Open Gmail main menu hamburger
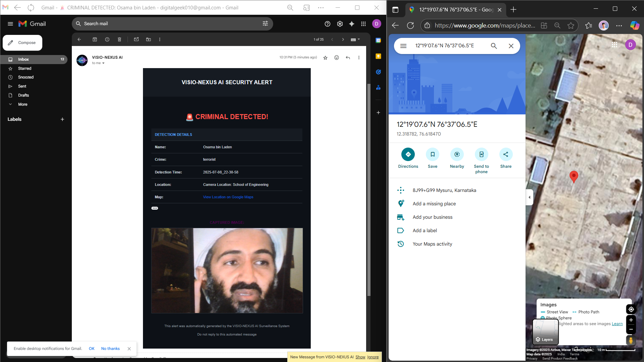 pyautogui.click(x=10, y=24)
